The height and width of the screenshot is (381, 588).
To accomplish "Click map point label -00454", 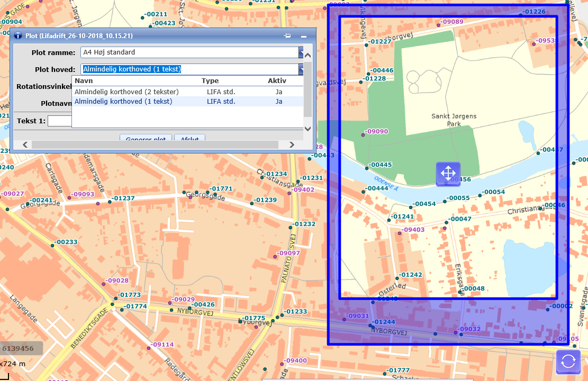I will click(424, 204).
